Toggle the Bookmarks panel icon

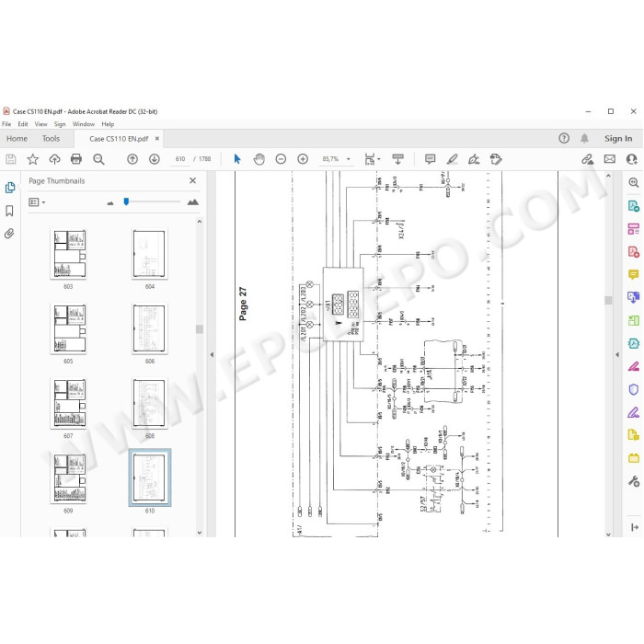[x=9, y=211]
